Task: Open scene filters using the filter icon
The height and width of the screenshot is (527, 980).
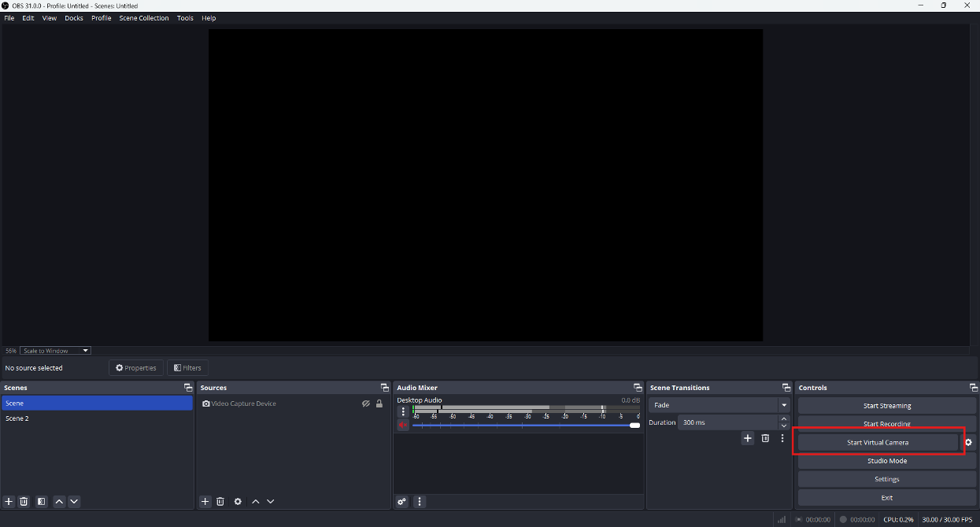Action: click(41, 501)
